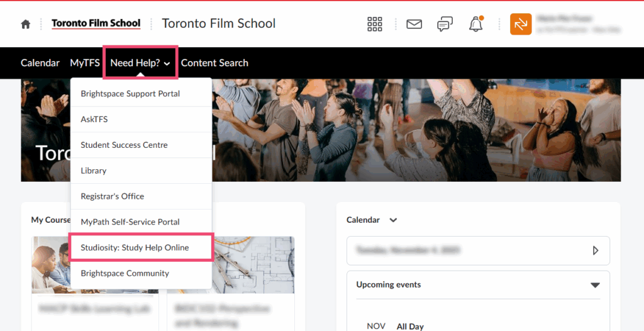Select Studiosity: Study Help Online
The image size is (644, 331).
coord(135,247)
